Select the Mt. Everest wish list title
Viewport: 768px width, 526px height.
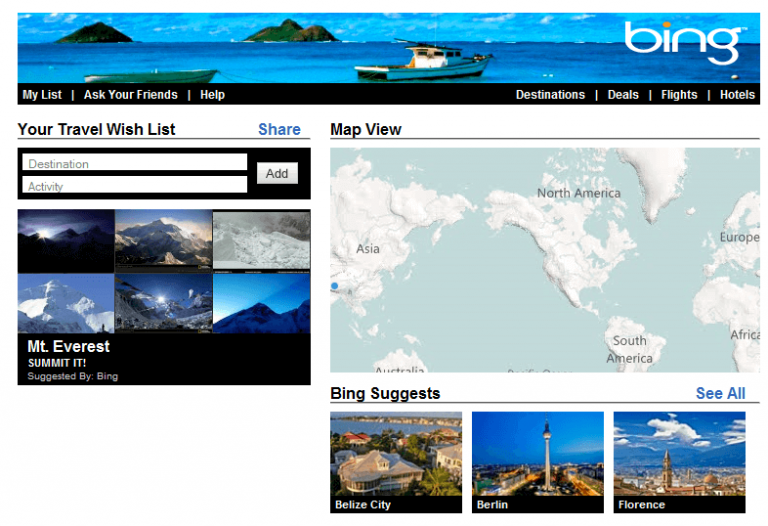[69, 346]
